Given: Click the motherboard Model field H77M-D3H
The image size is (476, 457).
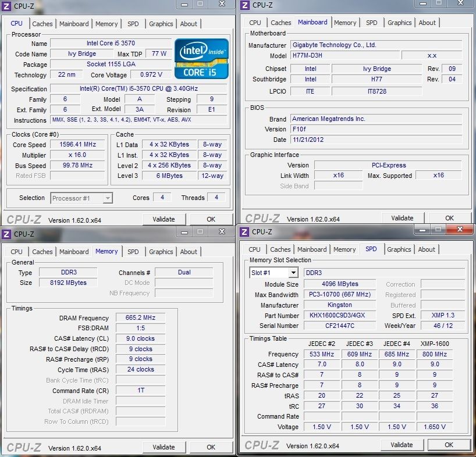Looking at the screenshot, I should pos(345,55).
